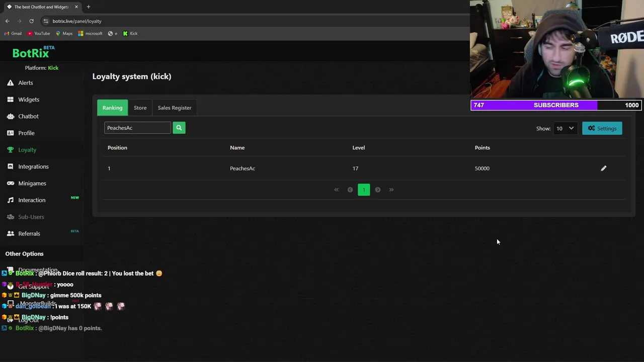Open the Show 10 entries dropdown
Viewport: 644px width, 362px height.
(x=565, y=128)
